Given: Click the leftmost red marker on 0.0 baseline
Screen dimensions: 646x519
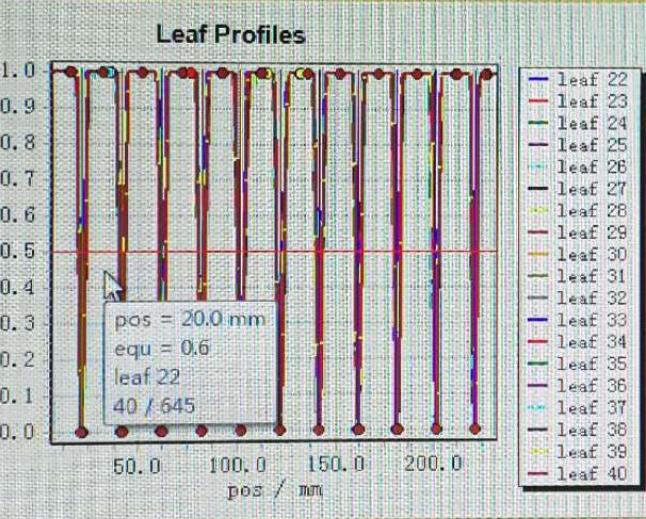Looking at the screenshot, I should pos(82,432).
